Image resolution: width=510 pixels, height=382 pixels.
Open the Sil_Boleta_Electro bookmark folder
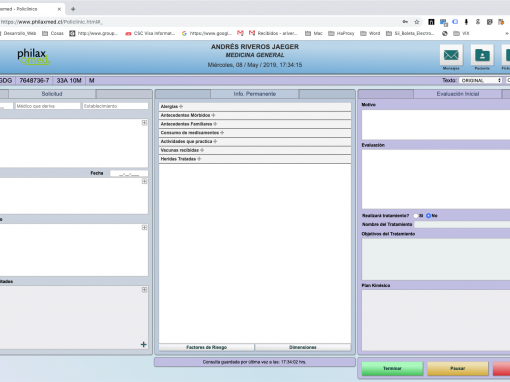410,33
